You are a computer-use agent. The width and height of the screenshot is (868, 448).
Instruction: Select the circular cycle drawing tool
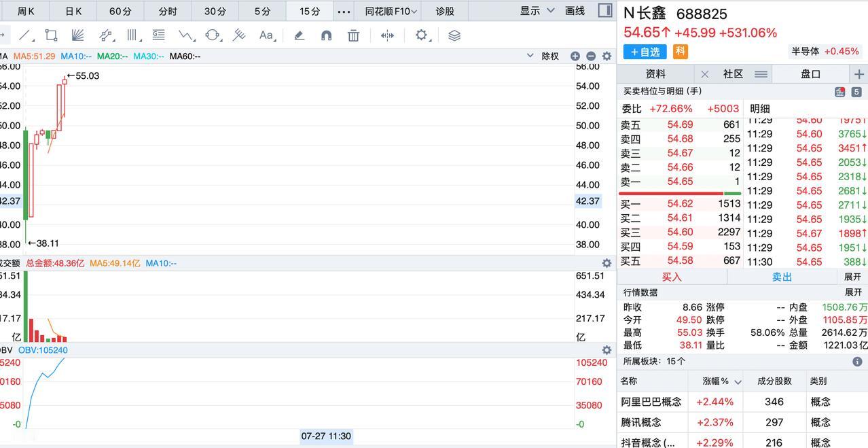coord(213,35)
